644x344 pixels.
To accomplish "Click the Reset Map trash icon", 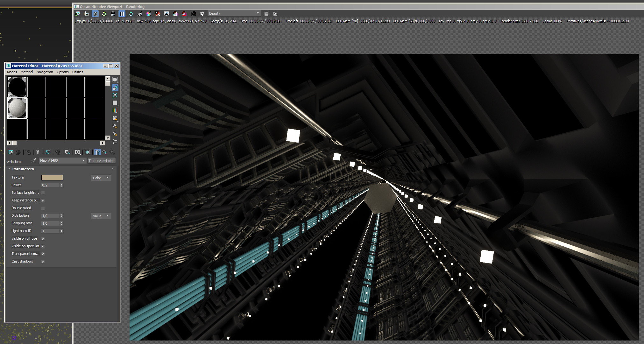I will coord(38,152).
